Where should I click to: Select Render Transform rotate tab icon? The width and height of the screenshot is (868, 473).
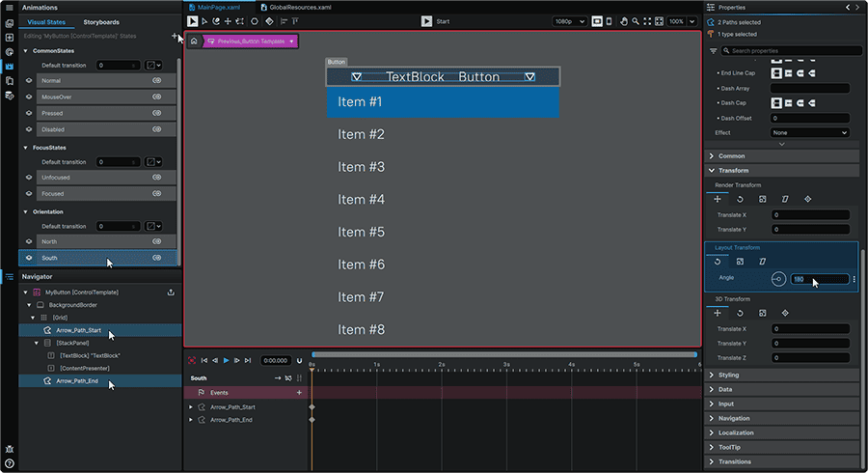click(x=740, y=200)
